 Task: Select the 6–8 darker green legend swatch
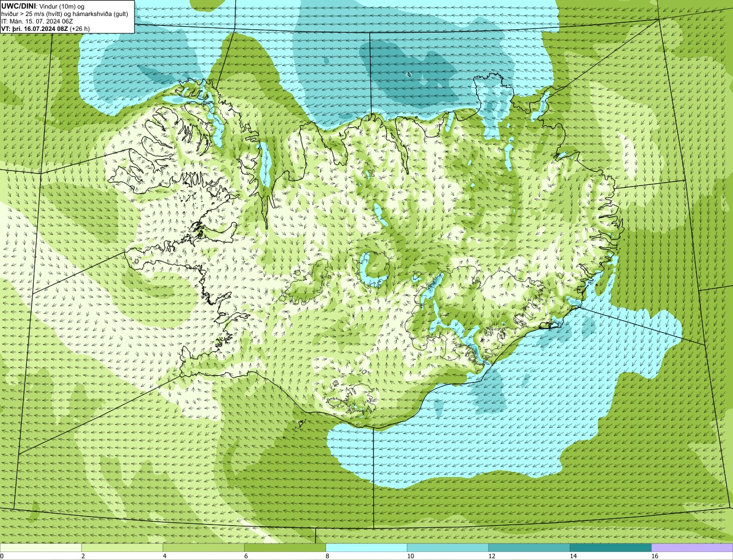285,548
